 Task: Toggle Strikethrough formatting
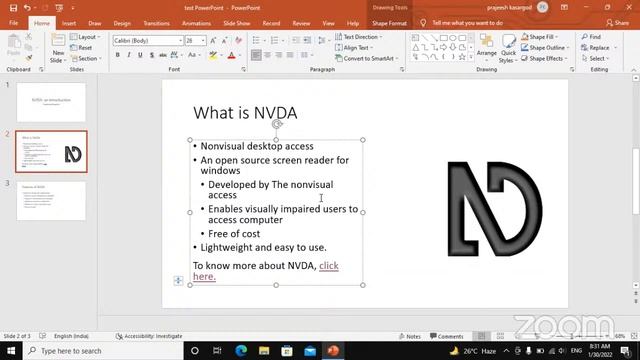(x=163, y=55)
